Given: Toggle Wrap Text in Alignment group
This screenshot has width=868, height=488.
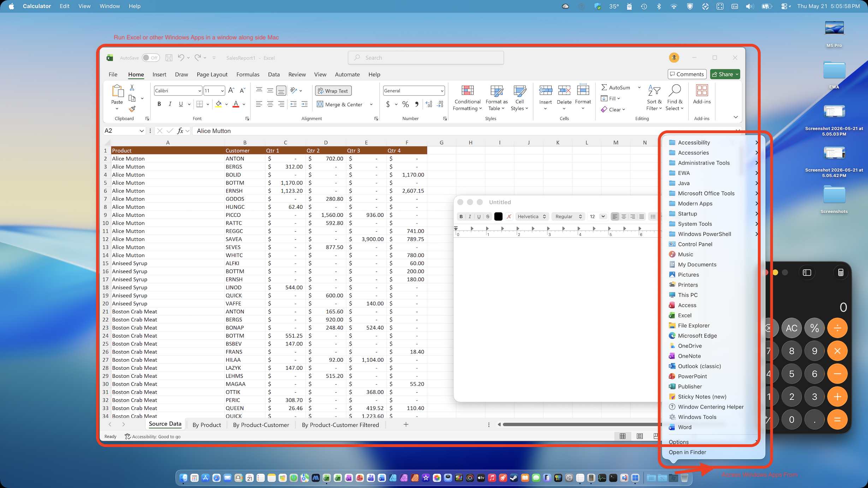Looking at the screenshot, I should pyautogui.click(x=333, y=91).
